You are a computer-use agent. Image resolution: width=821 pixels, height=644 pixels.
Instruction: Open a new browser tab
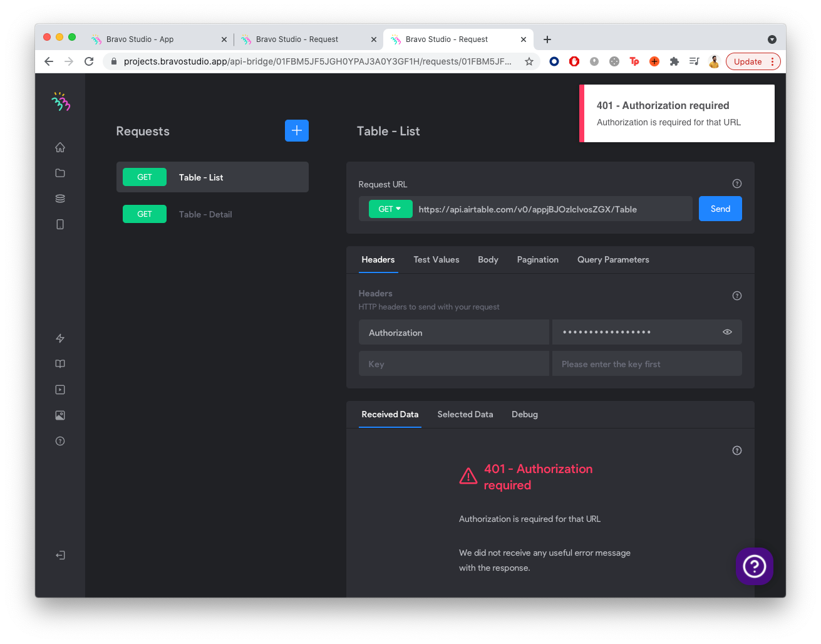click(547, 39)
